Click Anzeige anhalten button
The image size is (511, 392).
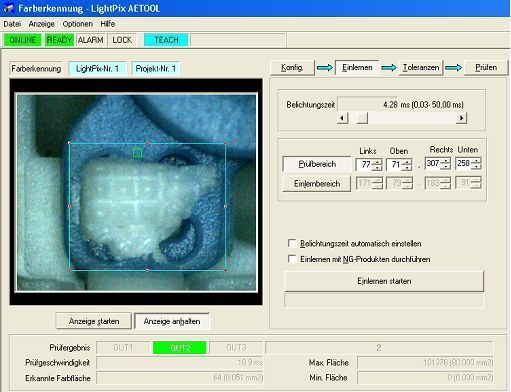click(x=172, y=321)
